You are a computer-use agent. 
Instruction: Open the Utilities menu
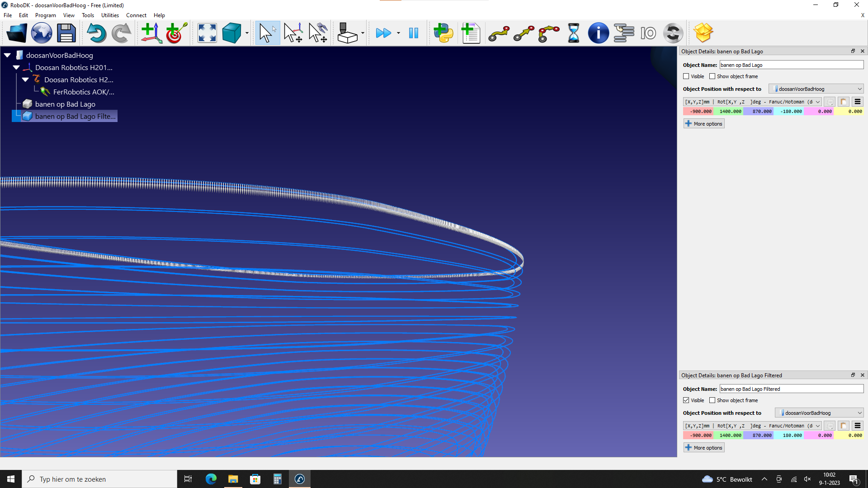click(x=110, y=15)
